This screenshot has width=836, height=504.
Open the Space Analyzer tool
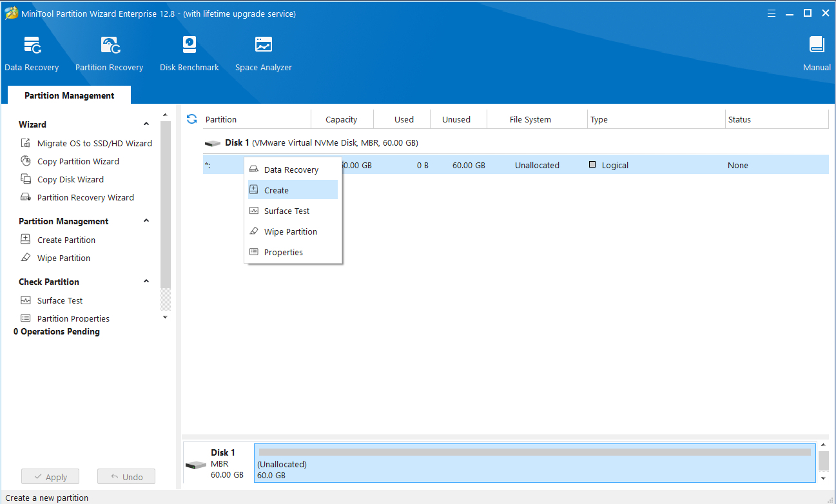pos(263,53)
